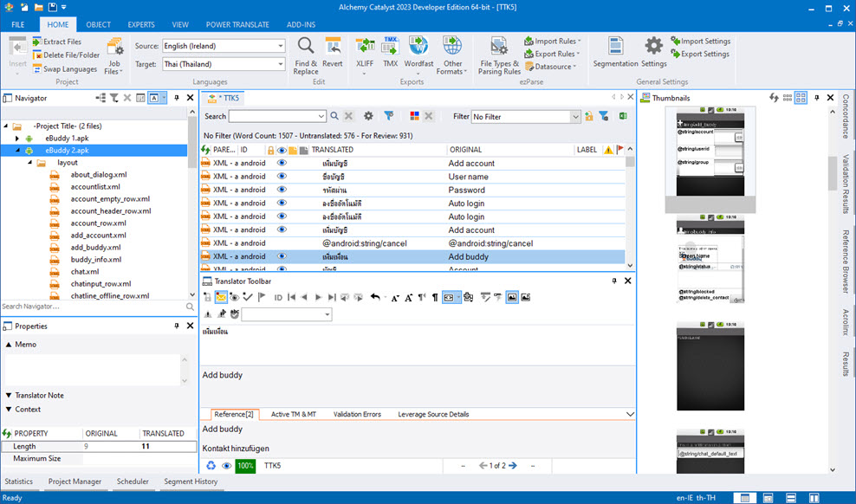Toggle eye icon on Add buddy row

[x=282, y=256]
